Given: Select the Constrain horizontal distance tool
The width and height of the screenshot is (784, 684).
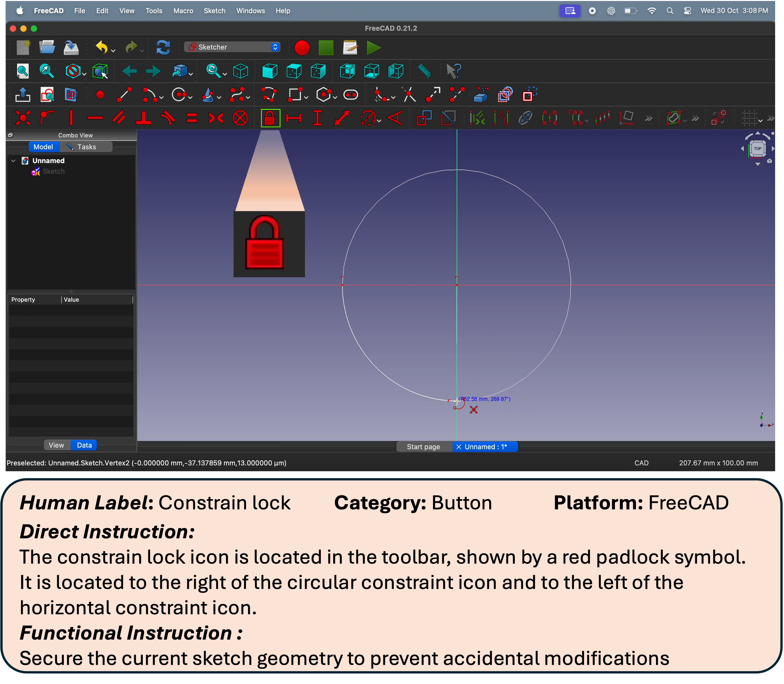Looking at the screenshot, I should click(x=293, y=118).
